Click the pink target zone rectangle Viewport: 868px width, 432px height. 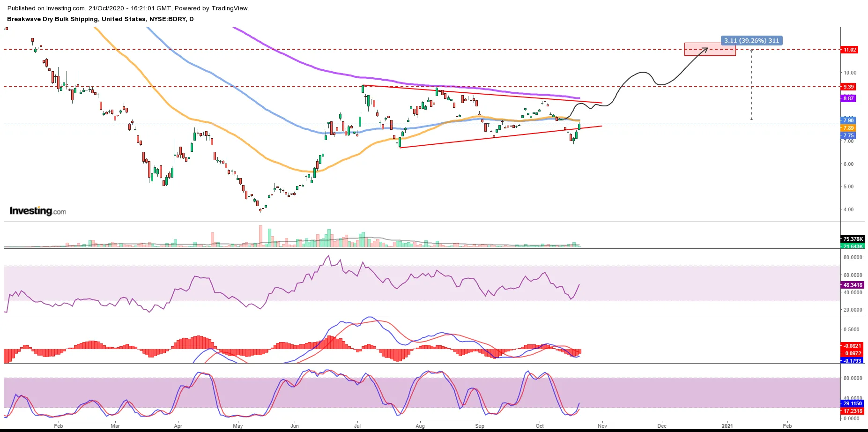coord(710,49)
